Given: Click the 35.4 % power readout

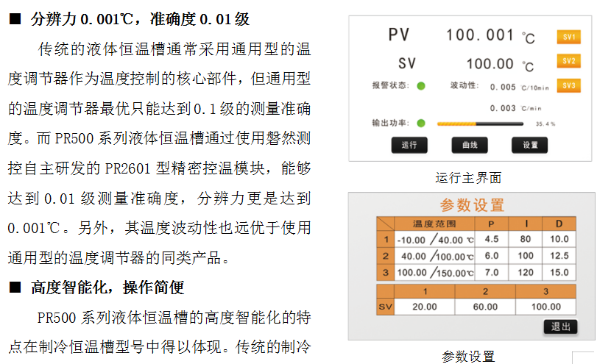Looking at the screenshot, I should pos(545,124).
